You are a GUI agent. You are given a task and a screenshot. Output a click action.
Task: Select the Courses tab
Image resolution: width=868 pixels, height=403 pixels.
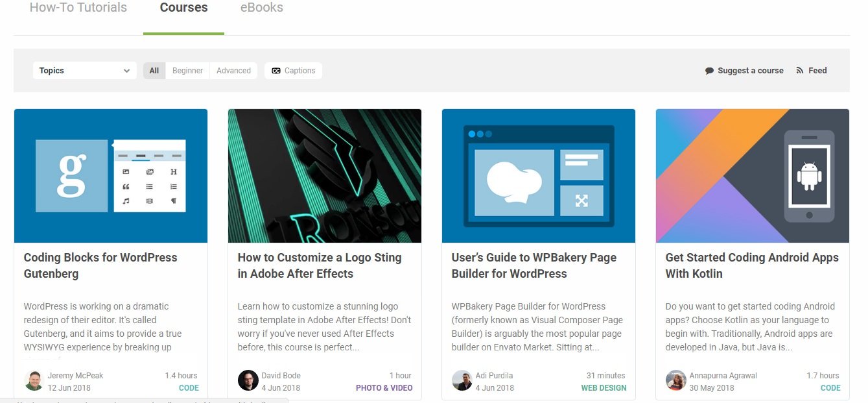point(184,8)
